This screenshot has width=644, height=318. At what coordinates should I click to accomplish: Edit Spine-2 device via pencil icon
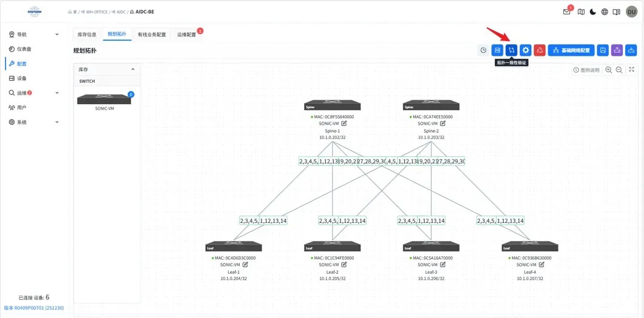tap(443, 123)
